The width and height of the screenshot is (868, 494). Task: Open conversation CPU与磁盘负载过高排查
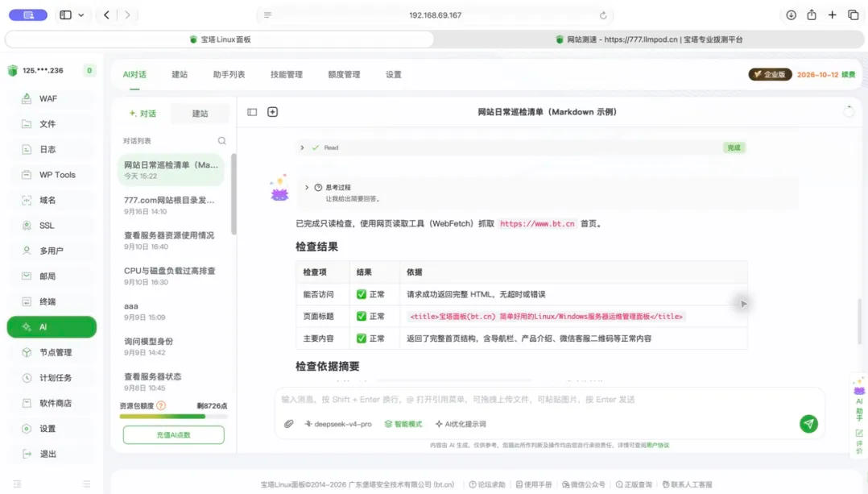click(x=171, y=276)
